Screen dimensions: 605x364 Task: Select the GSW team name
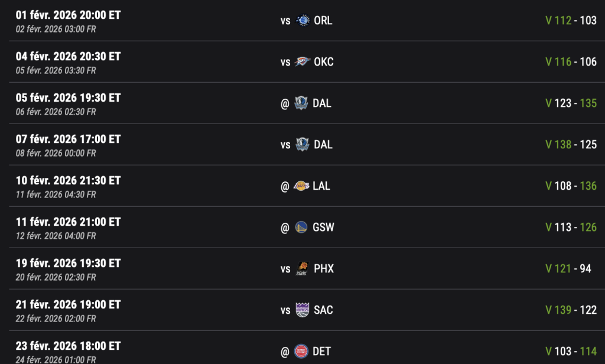coord(323,227)
